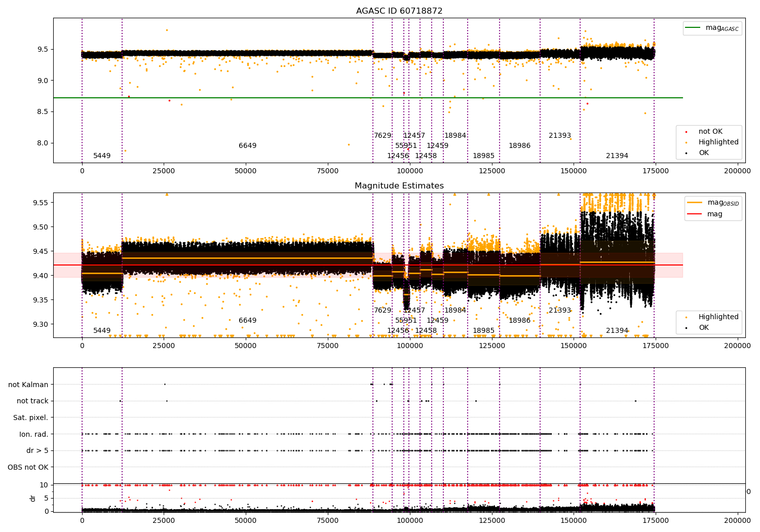Viewport: 760px width, 532px height.
Task: Select 'OK' in the Magnitude Estimates legend
Action: [x=704, y=327]
